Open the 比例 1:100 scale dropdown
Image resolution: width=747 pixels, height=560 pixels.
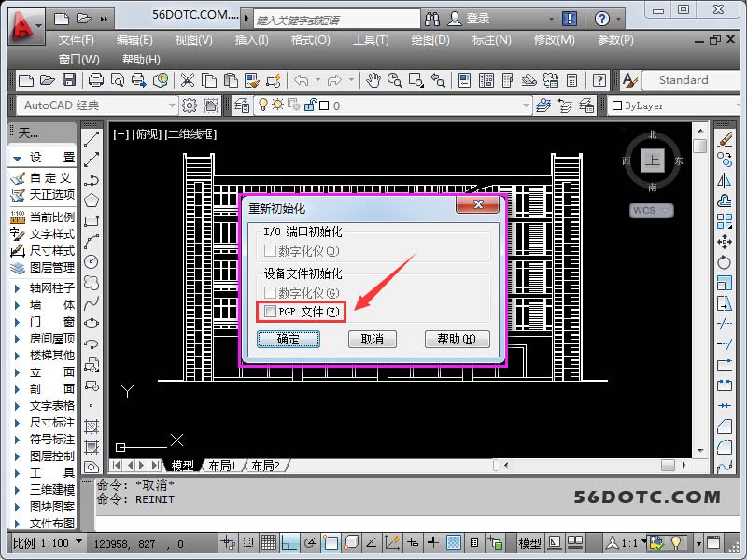pos(78,542)
